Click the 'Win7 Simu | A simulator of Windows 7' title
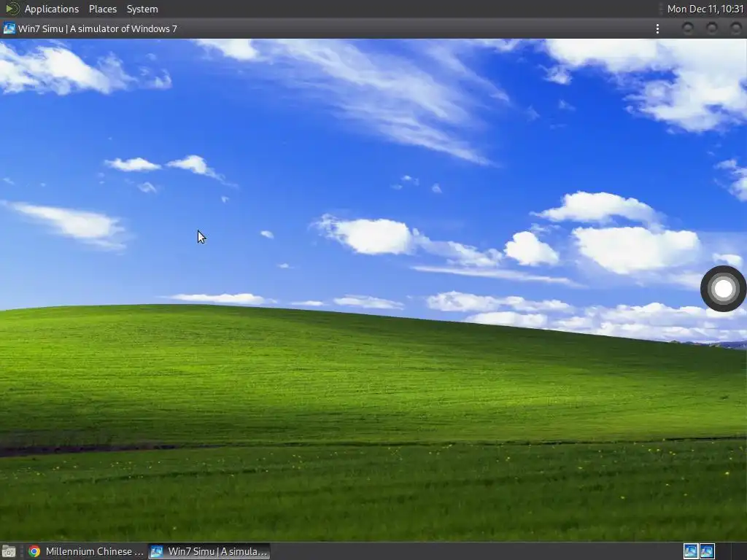 (x=98, y=28)
